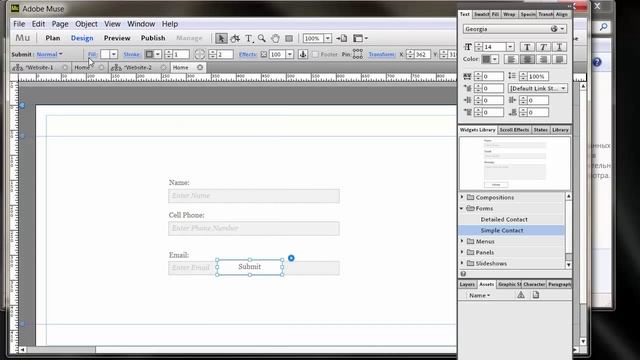Open the Default Link Style dropdown
Image resolution: width=640 pixels, height=360 pixels.
pos(538,88)
